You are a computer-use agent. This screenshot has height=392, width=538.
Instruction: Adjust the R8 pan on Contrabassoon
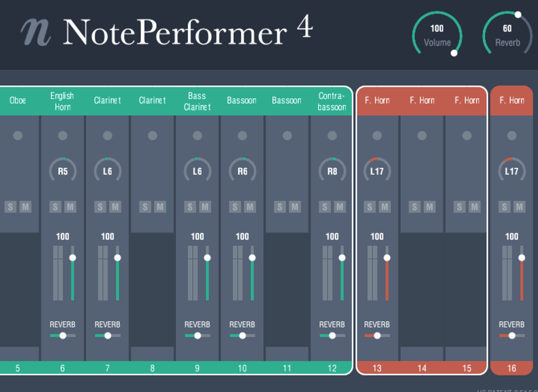[332, 170]
